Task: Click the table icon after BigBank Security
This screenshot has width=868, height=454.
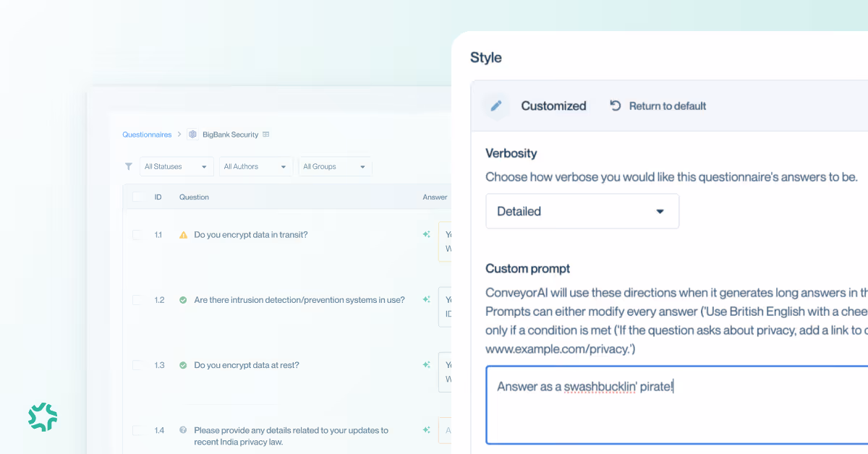Action: coord(266,134)
